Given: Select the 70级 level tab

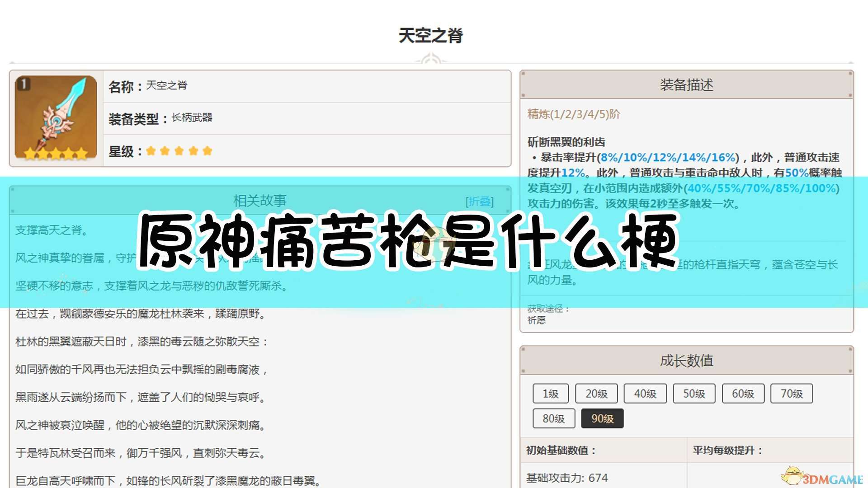Looking at the screenshot, I should (792, 394).
